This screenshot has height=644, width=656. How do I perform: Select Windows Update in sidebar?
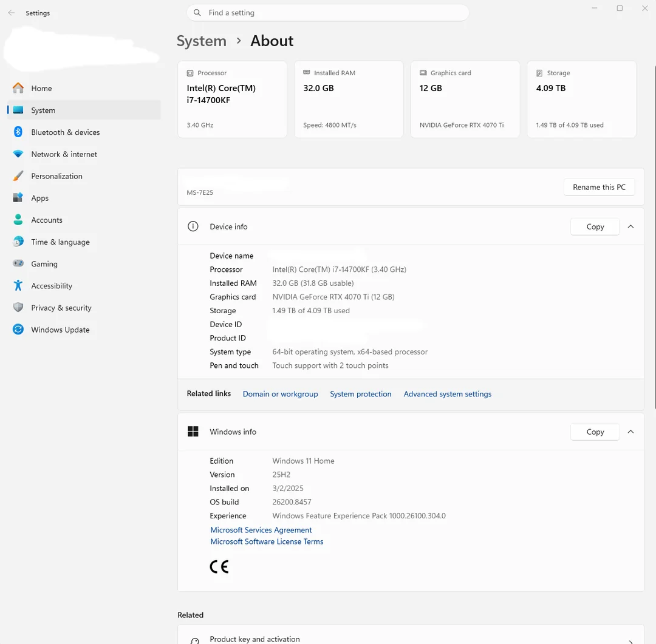[x=84, y=330]
